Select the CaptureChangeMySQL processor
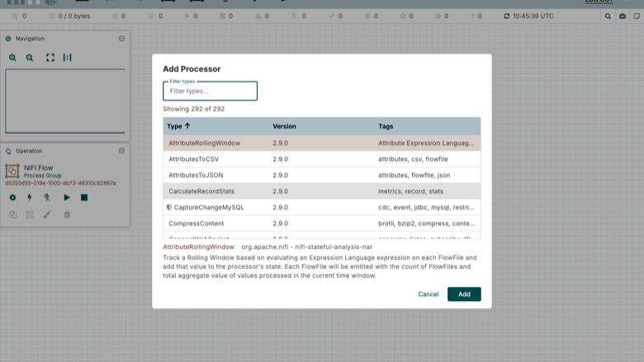The height and width of the screenshot is (362, 644). click(x=322, y=208)
